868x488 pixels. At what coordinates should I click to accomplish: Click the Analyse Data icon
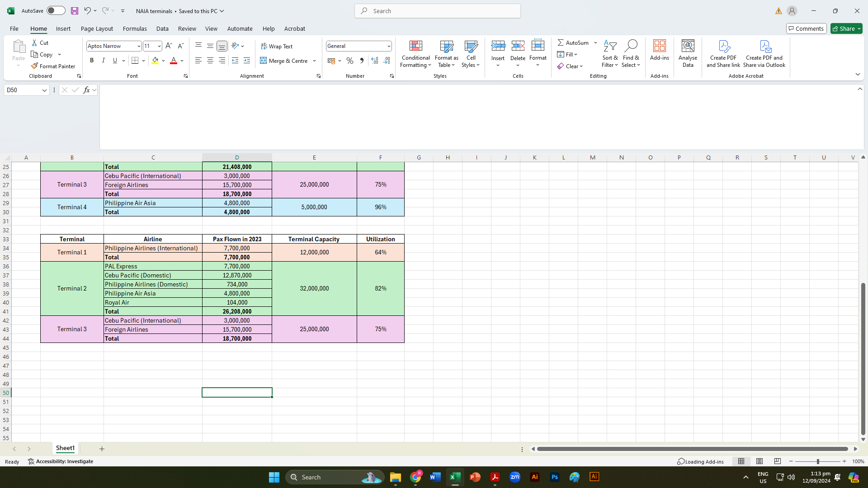click(x=688, y=46)
